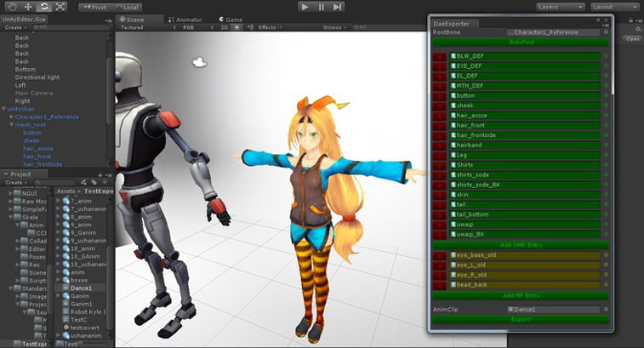Select Main Camera in Hierarchy
The width and height of the screenshot is (644, 348).
pyautogui.click(x=34, y=94)
